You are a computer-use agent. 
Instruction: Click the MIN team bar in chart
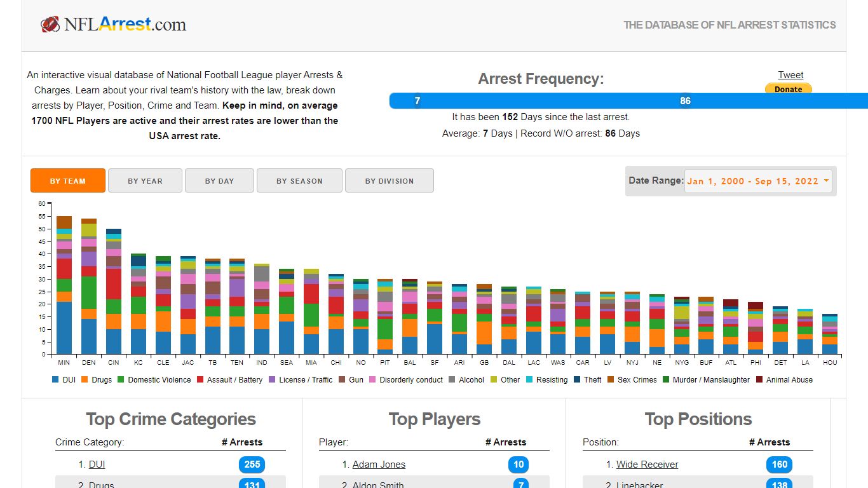(x=64, y=285)
